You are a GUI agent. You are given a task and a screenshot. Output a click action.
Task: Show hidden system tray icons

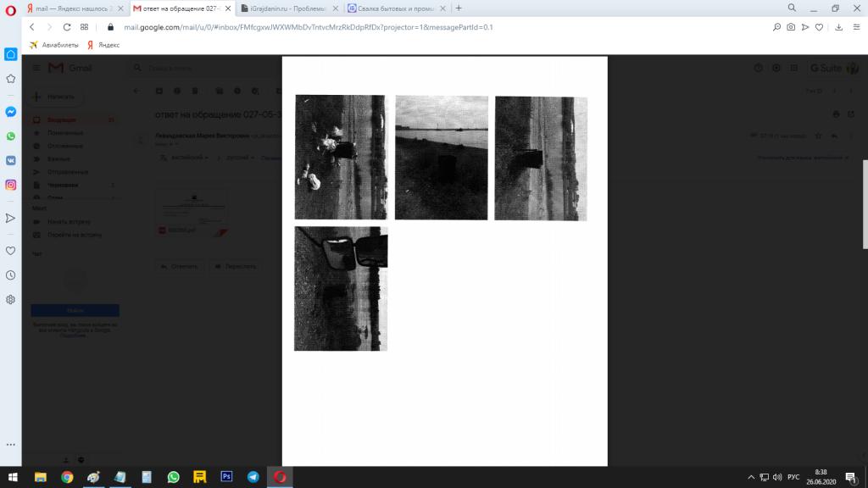(751, 477)
